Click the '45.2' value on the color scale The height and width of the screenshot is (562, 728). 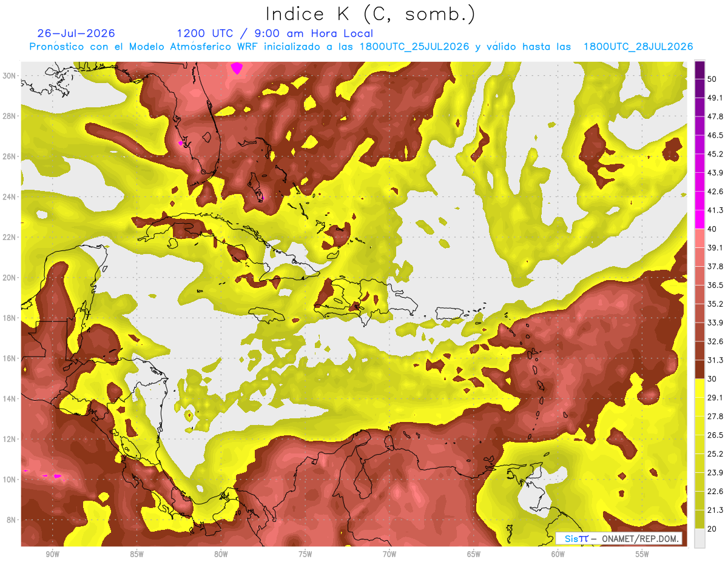[x=715, y=154]
